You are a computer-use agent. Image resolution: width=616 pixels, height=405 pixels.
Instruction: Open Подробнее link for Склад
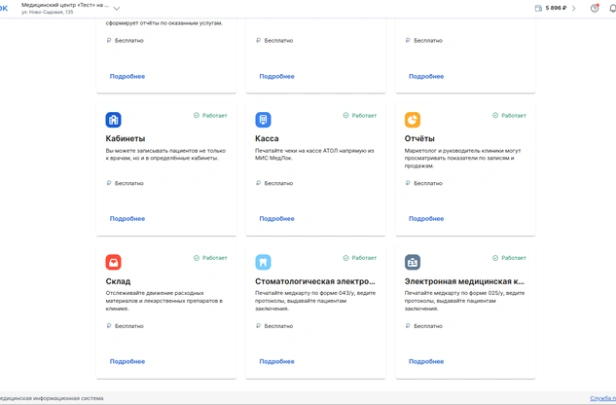(x=127, y=362)
